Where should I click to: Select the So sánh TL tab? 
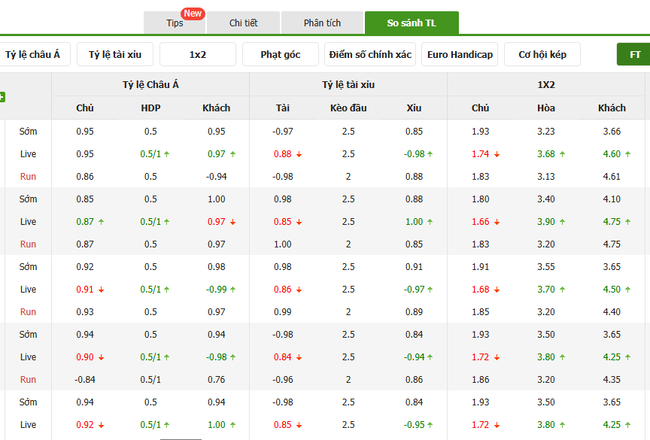[x=411, y=22]
